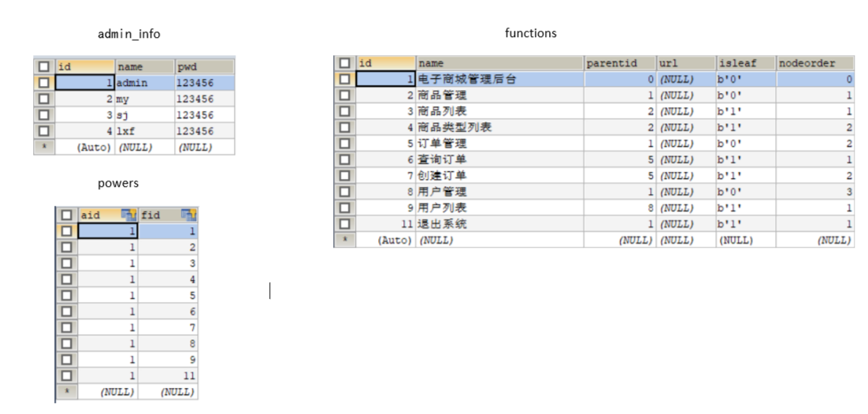The height and width of the screenshot is (414, 868).
Task: Tick the checkbox for the lxf row
Action: pyautogui.click(x=44, y=132)
